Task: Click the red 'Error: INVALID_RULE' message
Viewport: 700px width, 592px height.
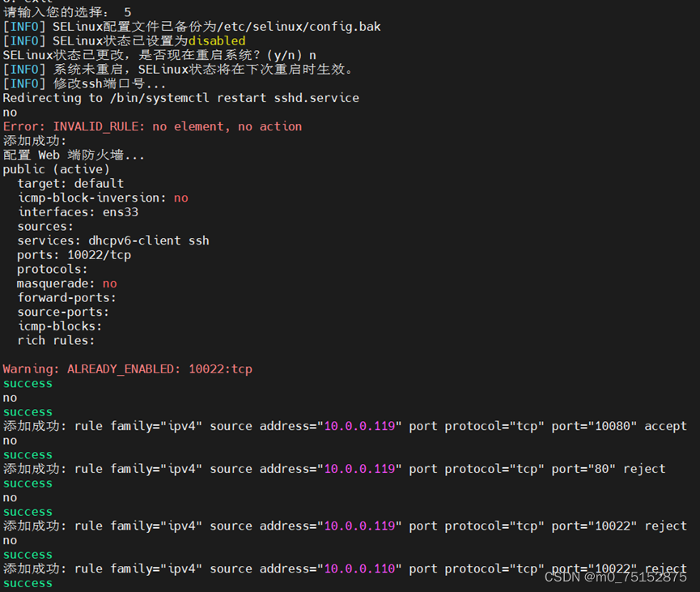Action: 152,127
